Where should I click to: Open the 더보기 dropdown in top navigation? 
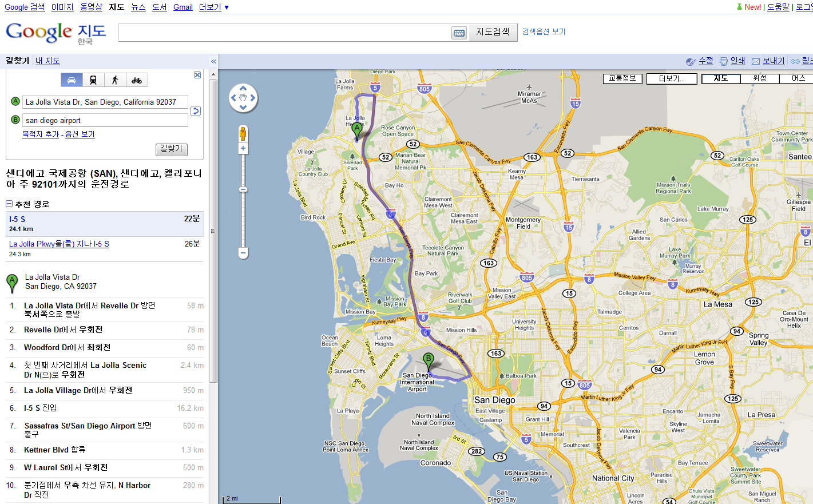point(214,7)
